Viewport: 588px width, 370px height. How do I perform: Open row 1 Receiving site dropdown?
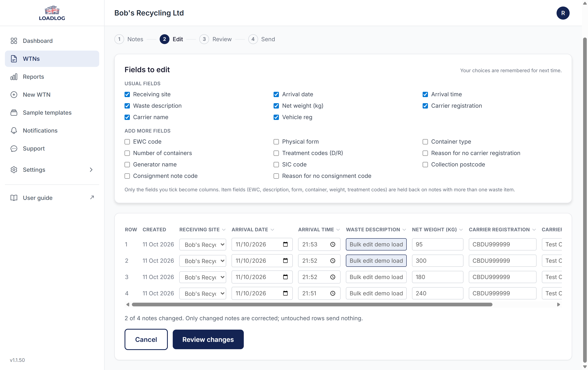click(x=203, y=244)
